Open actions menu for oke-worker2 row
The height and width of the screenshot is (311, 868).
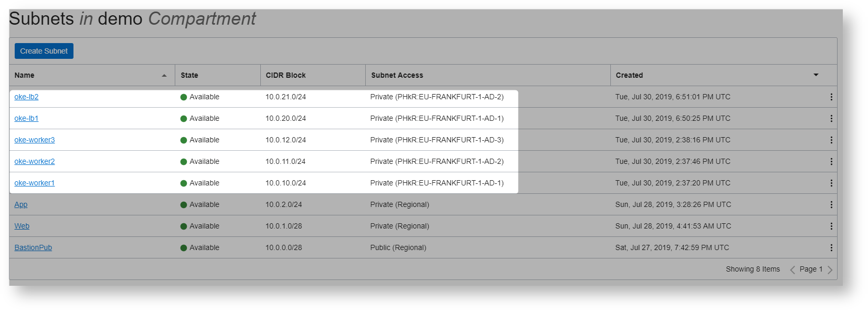[831, 162]
